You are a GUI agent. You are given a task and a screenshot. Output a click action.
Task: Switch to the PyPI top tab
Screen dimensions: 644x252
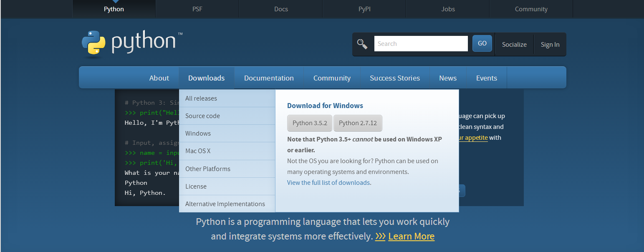pyautogui.click(x=364, y=9)
